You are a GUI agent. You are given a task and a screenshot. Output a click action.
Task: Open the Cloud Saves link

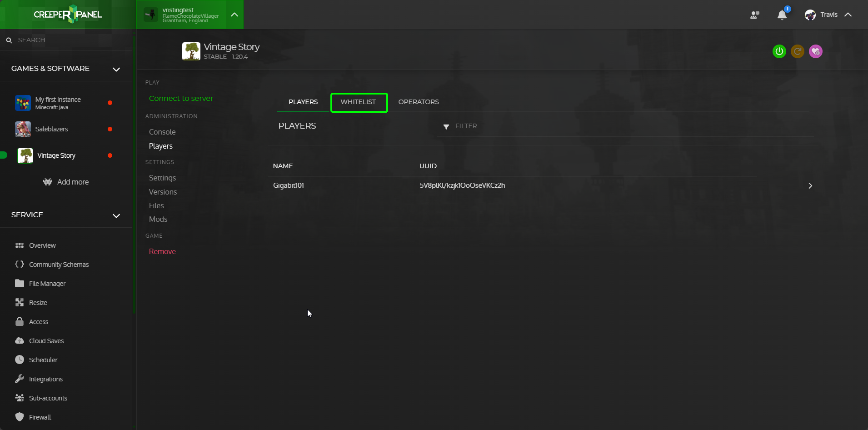click(46, 341)
